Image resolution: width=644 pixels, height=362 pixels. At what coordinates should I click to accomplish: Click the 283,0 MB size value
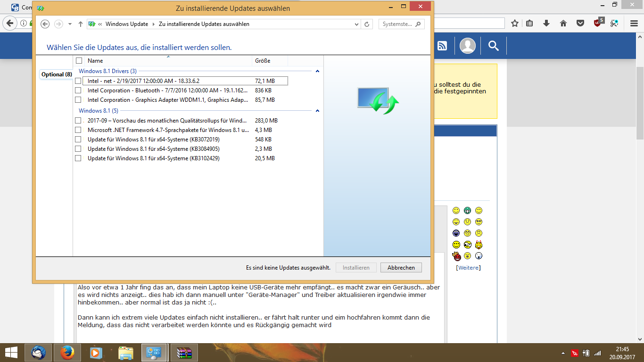pos(266,121)
